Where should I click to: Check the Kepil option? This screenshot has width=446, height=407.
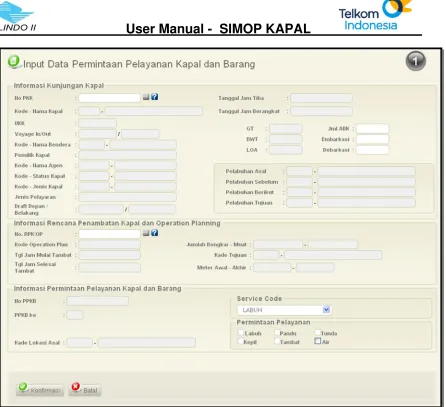pos(241,341)
